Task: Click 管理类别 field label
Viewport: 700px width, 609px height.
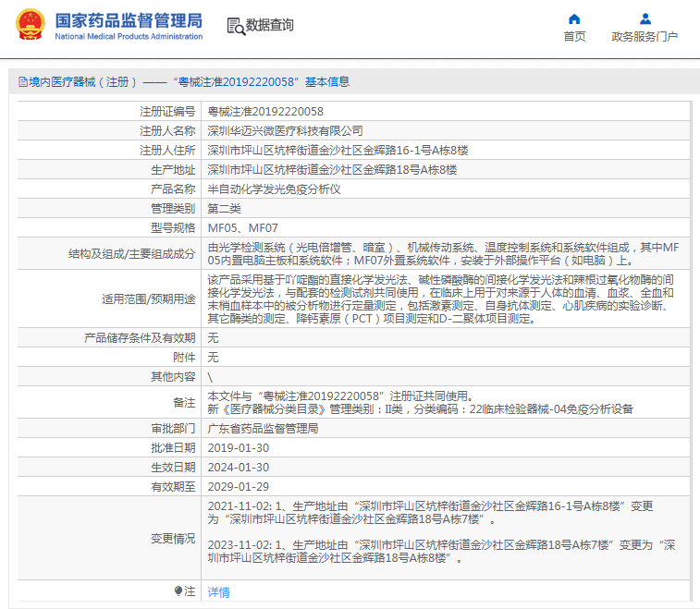Action: [173, 208]
